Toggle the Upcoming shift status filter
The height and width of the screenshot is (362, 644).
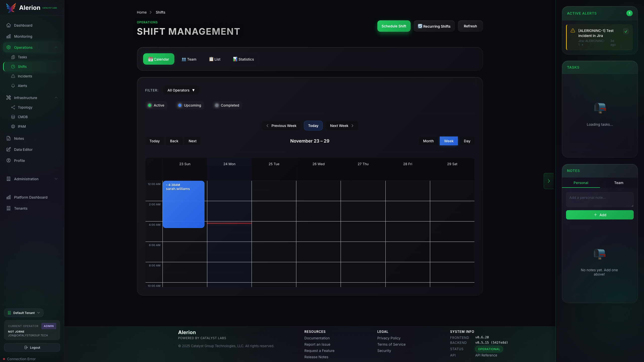click(x=190, y=105)
